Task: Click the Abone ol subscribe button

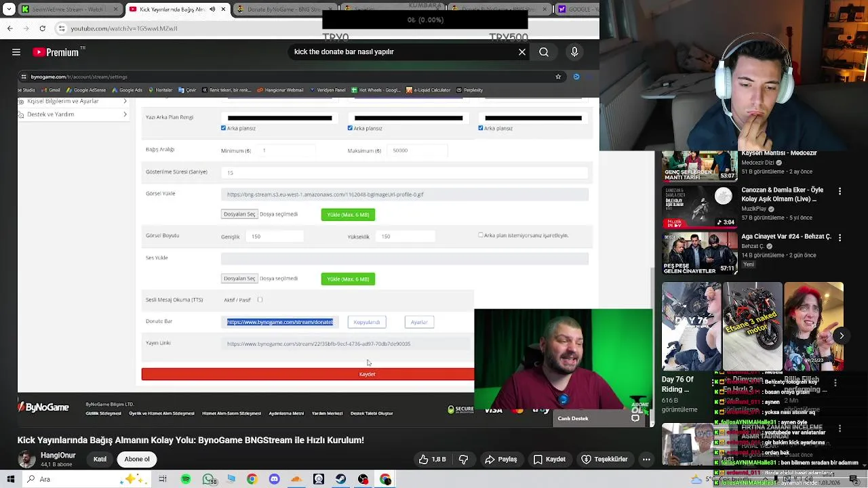Action: [137, 459]
